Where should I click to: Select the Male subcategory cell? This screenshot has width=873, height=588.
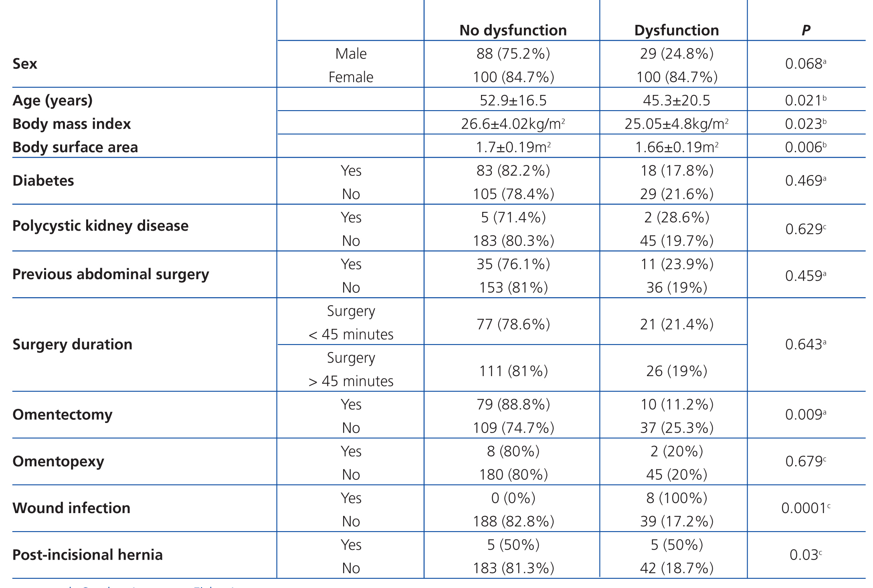[x=351, y=54]
